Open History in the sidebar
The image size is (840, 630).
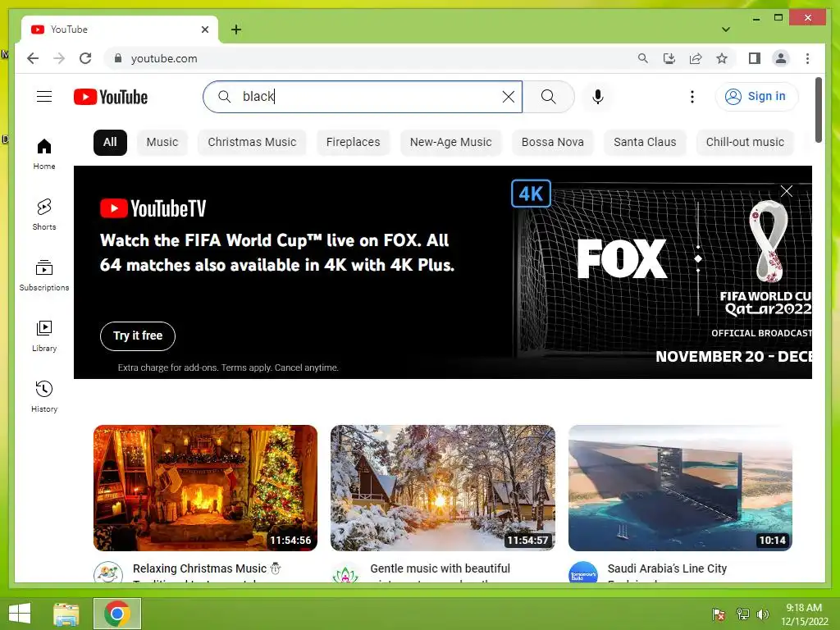(44, 396)
